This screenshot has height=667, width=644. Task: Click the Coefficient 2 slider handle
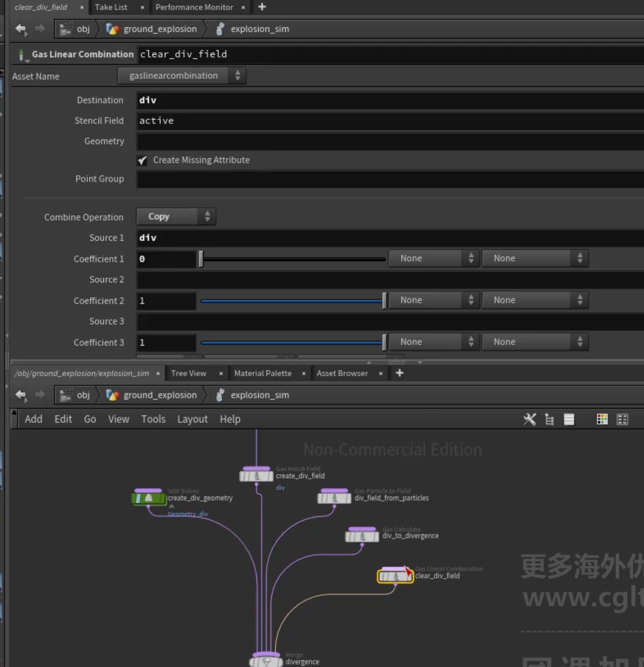tap(384, 301)
